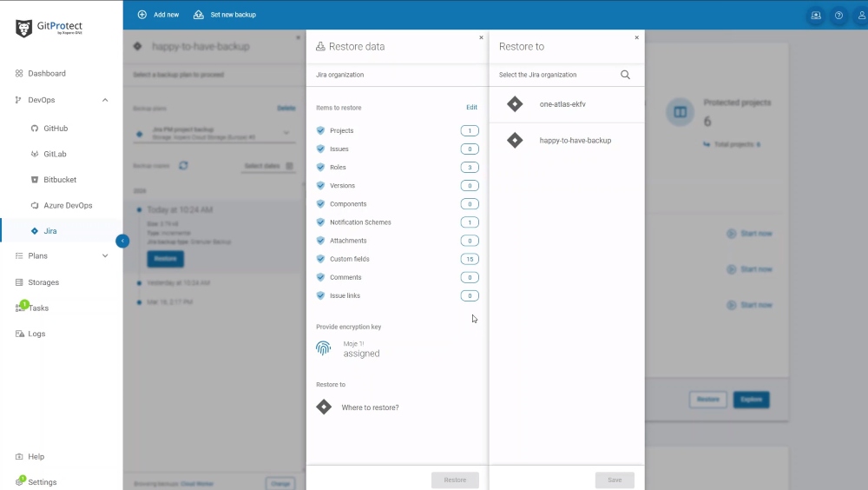Close the Restore data panel
Image resolution: width=868 pixels, height=490 pixels.
point(481,37)
